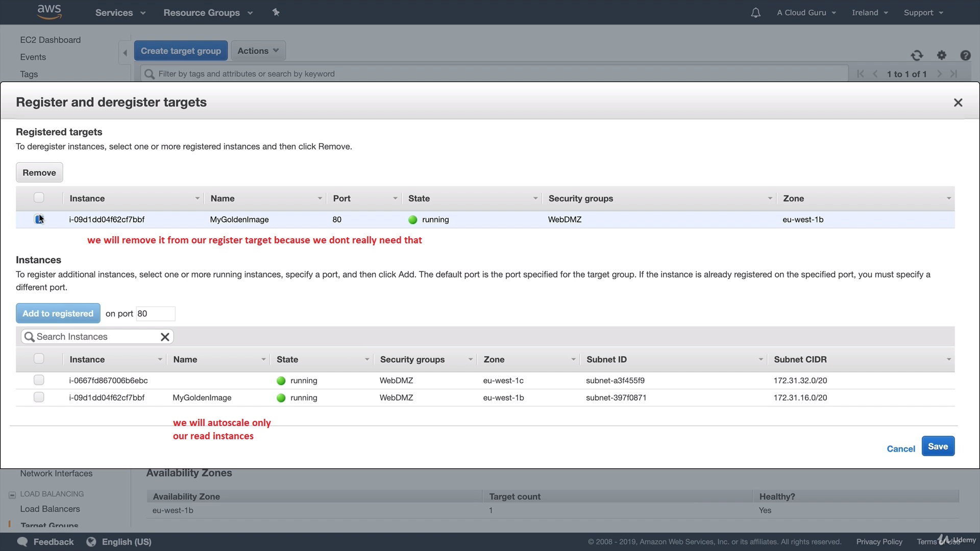Open the settings gear icon

point(942,55)
